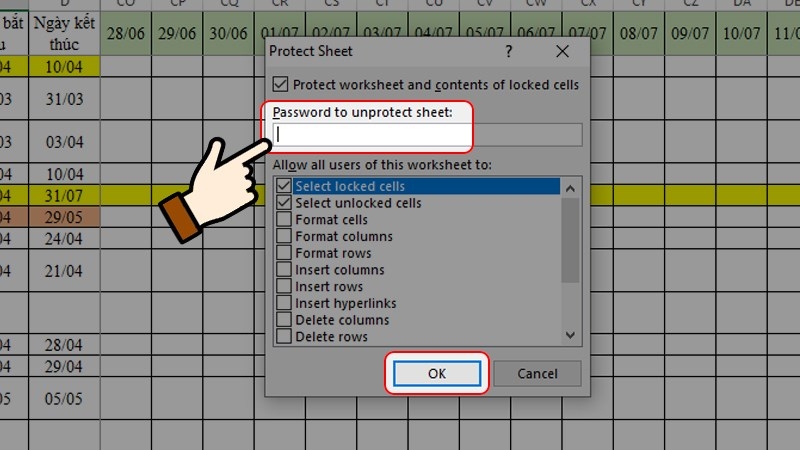Select the 05/05 end date cell
This screenshot has height=450, width=800.
(64, 398)
